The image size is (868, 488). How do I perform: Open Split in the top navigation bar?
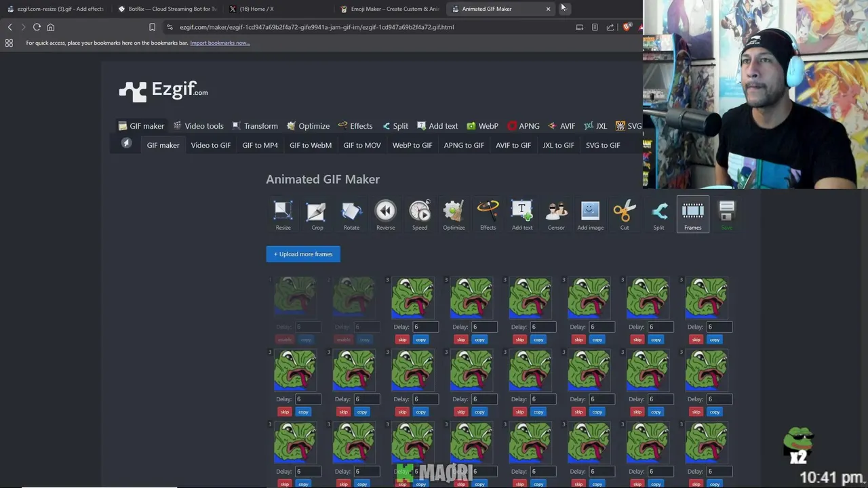click(395, 126)
